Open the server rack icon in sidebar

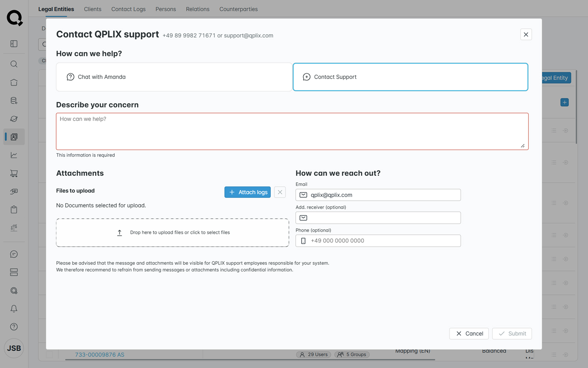coord(14,272)
